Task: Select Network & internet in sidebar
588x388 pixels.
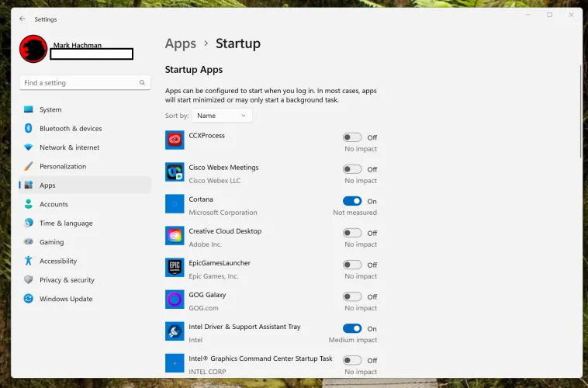Action: [69, 147]
